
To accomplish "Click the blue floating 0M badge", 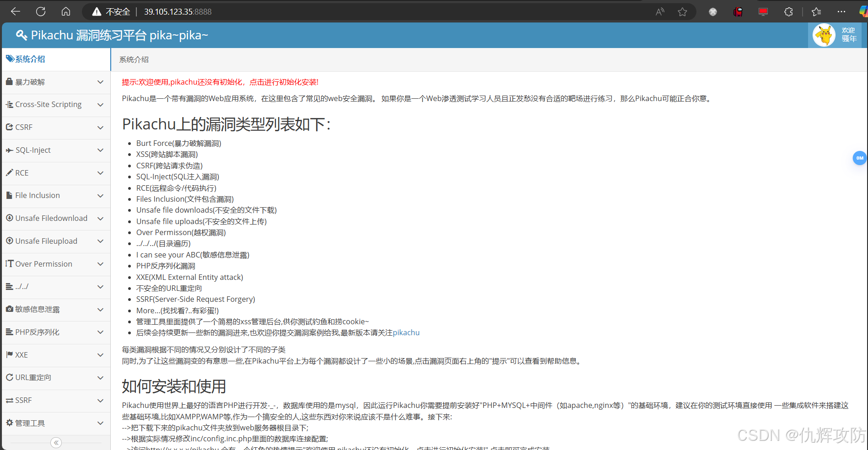I will click(x=860, y=158).
